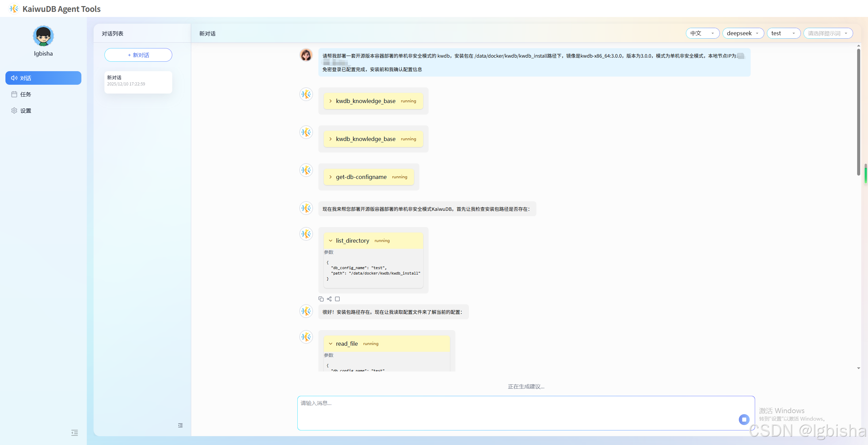This screenshot has width=868, height=445.
Task: Click the KaiwuDB logo icon
Action: [14, 9]
